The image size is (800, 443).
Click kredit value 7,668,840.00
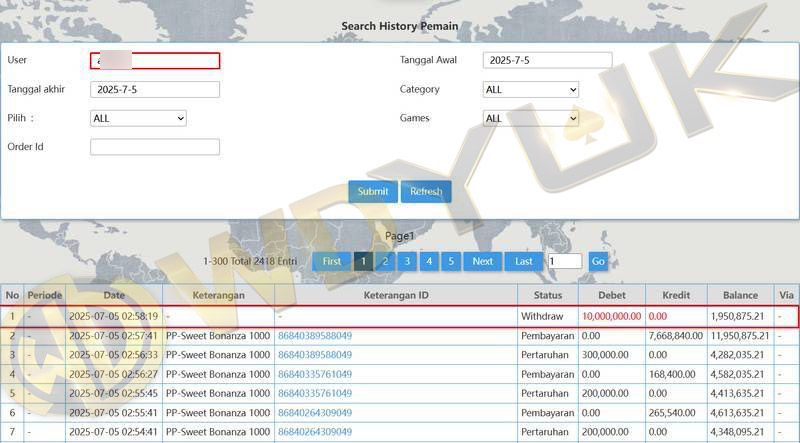(676, 336)
